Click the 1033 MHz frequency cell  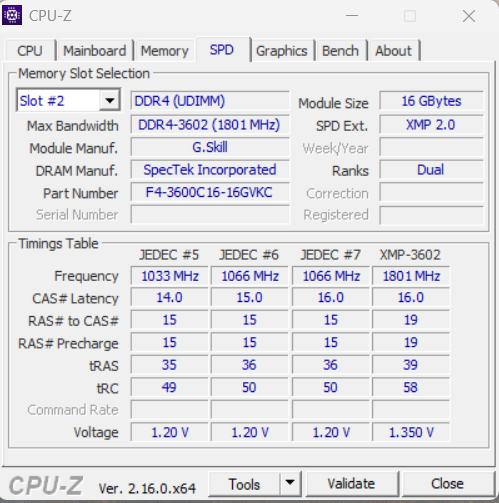coord(170,276)
